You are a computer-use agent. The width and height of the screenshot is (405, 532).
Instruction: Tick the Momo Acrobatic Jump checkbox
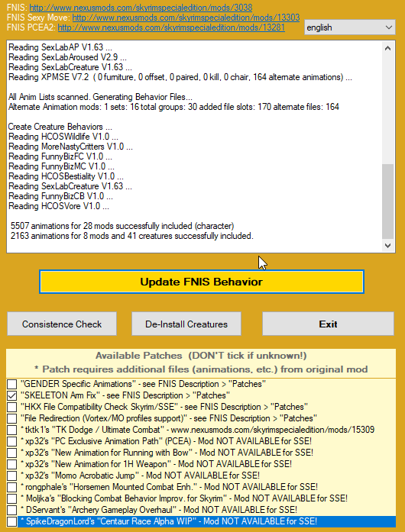point(12,476)
